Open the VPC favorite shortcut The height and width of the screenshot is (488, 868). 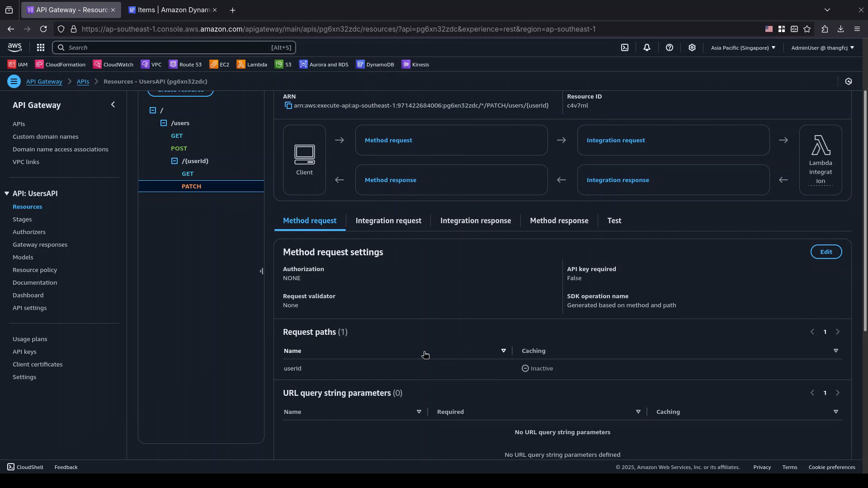coord(151,65)
